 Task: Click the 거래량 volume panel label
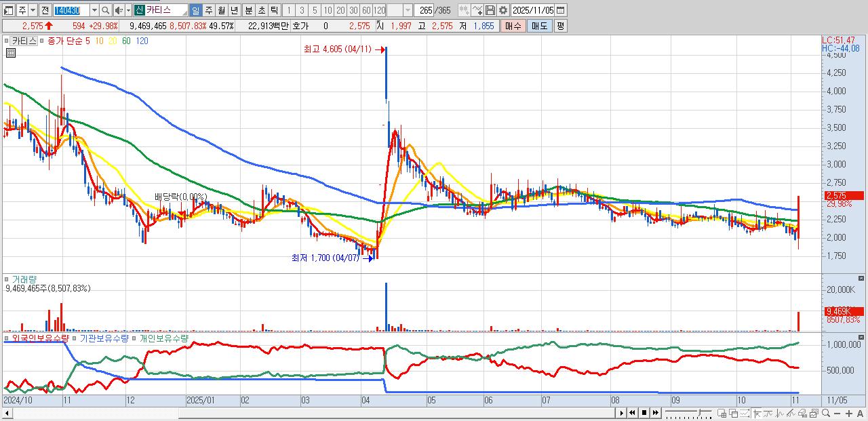click(24, 279)
